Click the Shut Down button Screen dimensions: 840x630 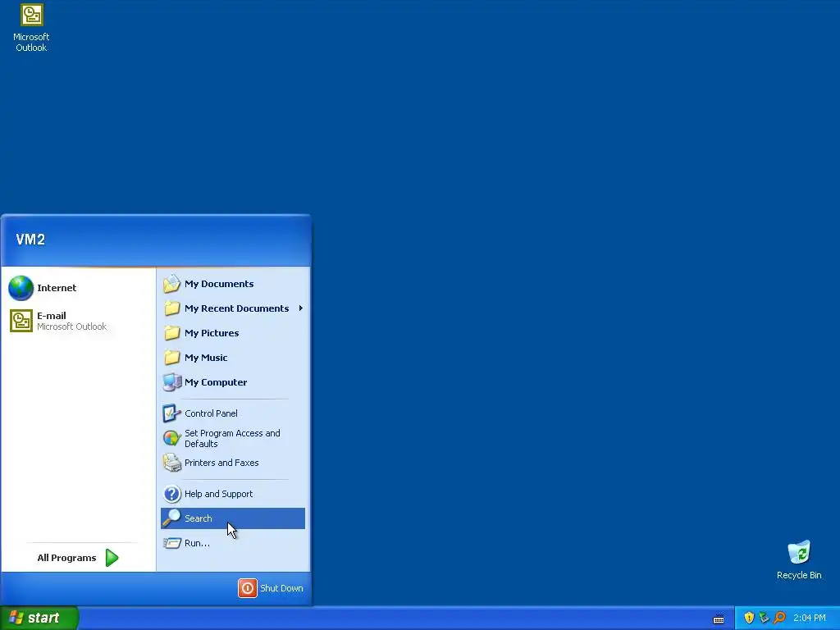[271, 587]
